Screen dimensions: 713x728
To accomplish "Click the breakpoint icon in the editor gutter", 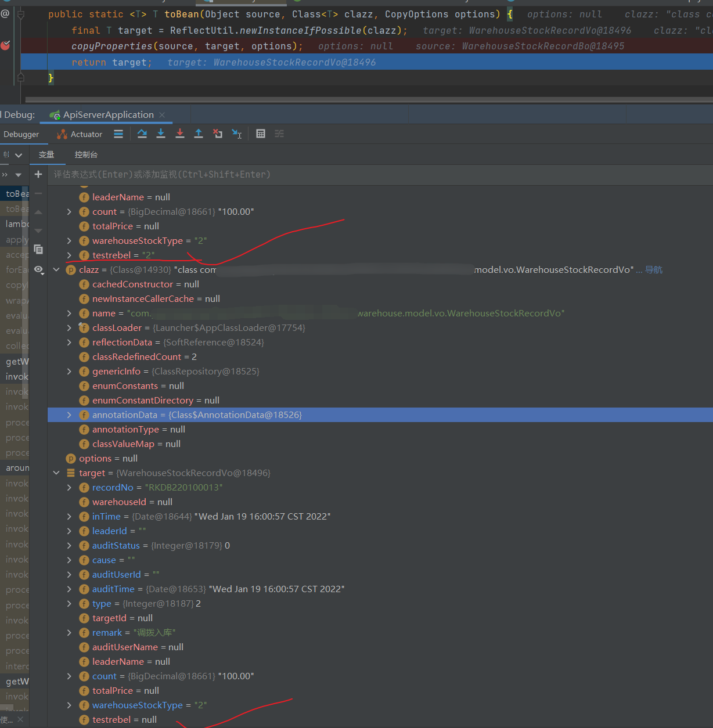I will [x=5, y=45].
